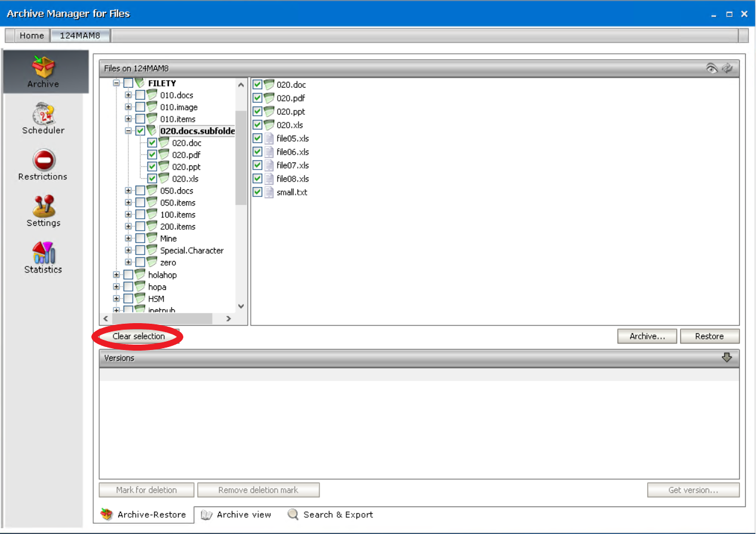The width and height of the screenshot is (756, 534).
Task: Go to the Home tab
Action: point(32,35)
